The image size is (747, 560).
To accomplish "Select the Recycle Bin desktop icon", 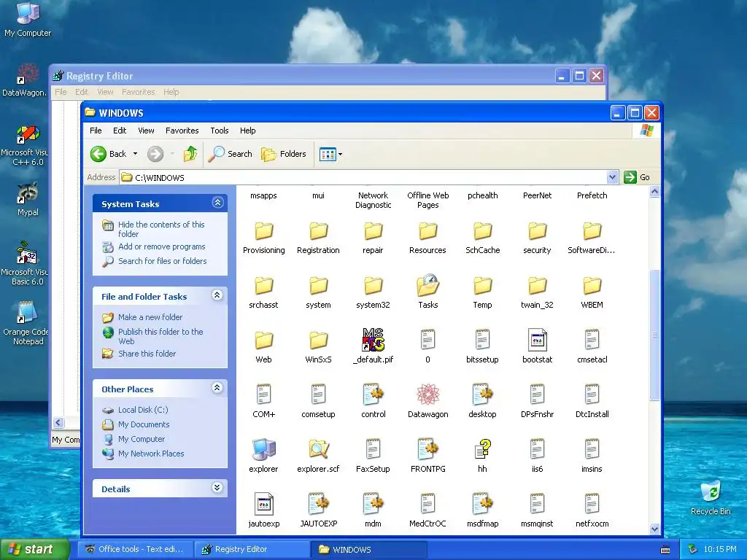I will pyautogui.click(x=711, y=497).
